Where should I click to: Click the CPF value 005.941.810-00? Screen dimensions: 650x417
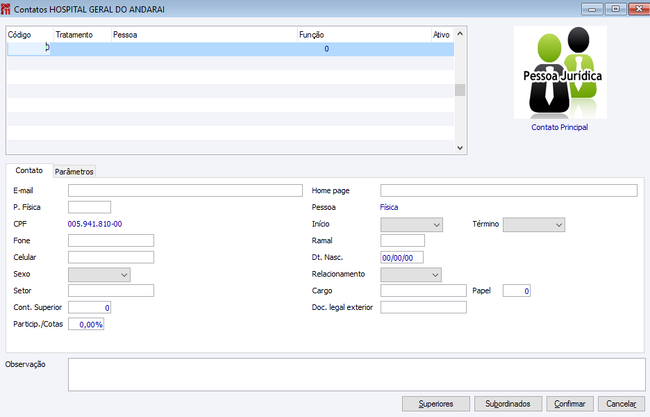tap(95, 224)
